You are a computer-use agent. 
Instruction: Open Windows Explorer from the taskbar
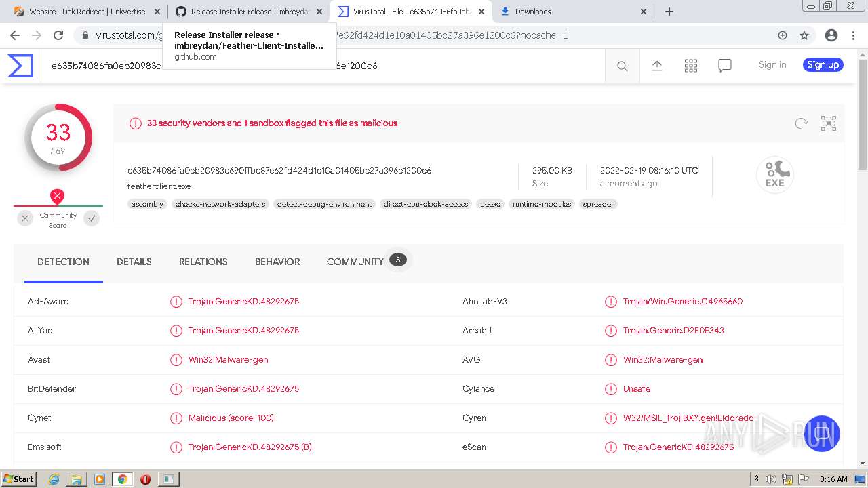point(77,479)
